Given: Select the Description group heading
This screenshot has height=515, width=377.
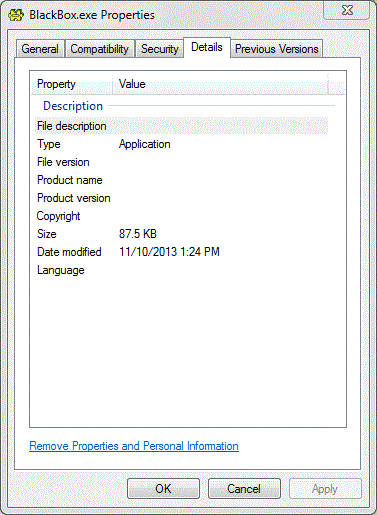Looking at the screenshot, I should (73, 106).
